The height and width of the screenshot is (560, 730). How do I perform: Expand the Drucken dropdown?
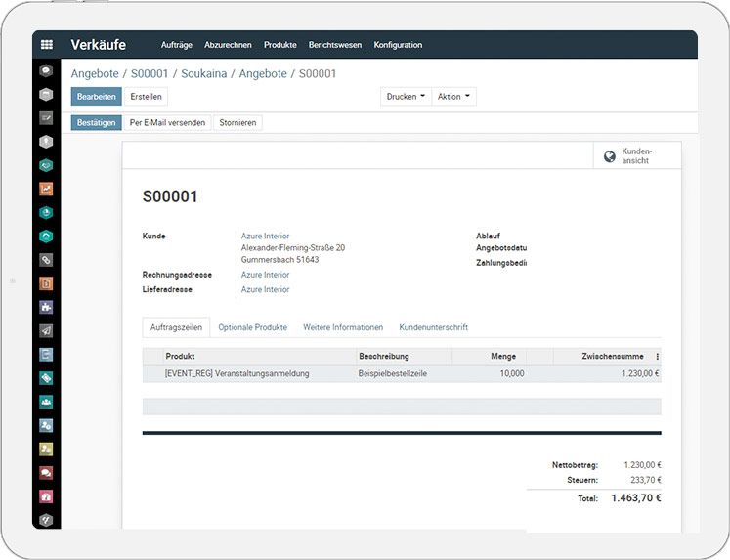[406, 97]
